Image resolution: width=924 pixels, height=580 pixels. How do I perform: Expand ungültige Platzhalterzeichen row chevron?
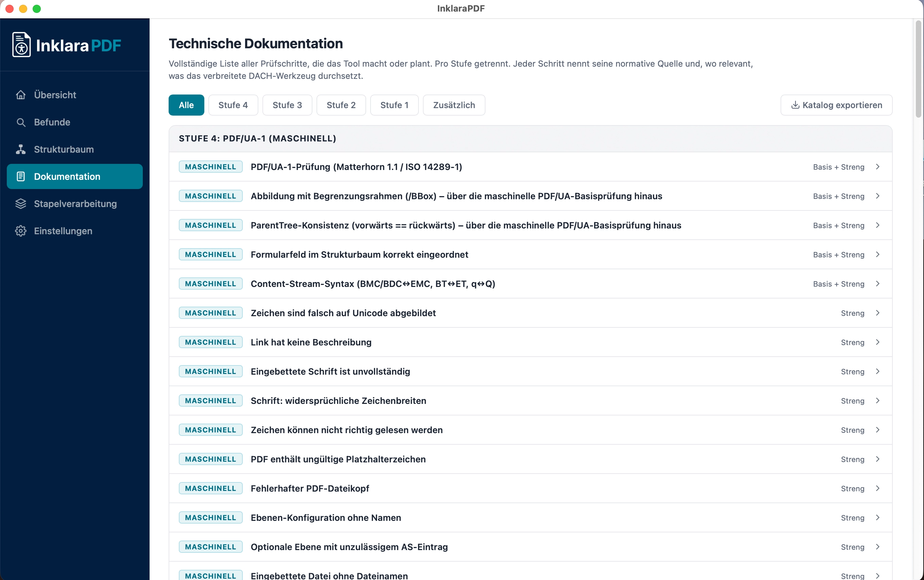click(x=877, y=459)
